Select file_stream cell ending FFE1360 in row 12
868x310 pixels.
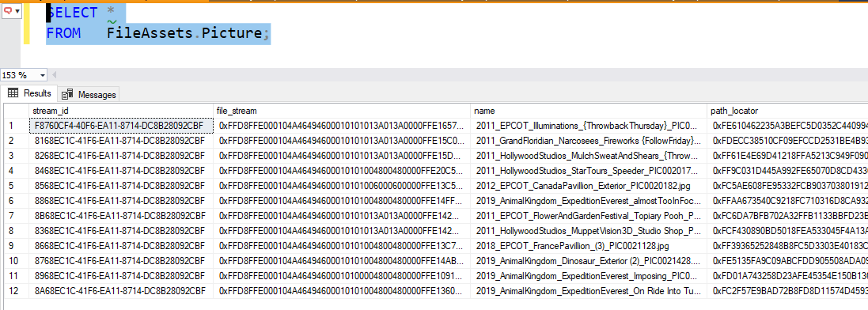[x=342, y=290]
